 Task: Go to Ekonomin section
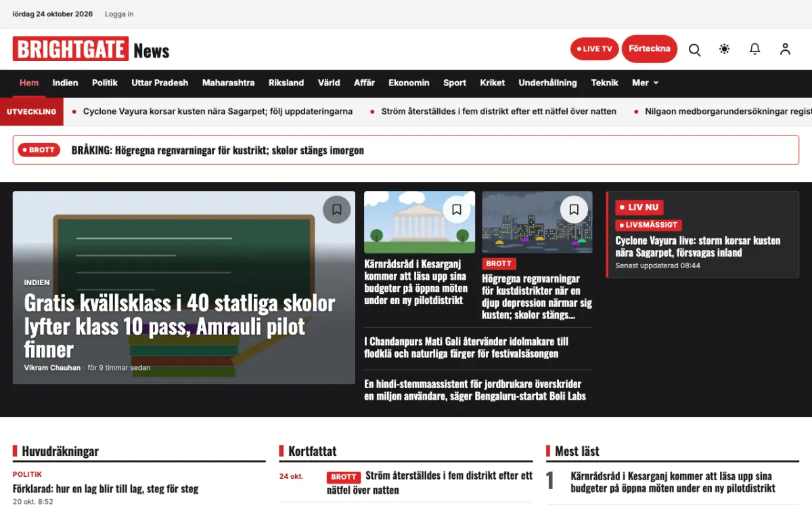[409, 83]
